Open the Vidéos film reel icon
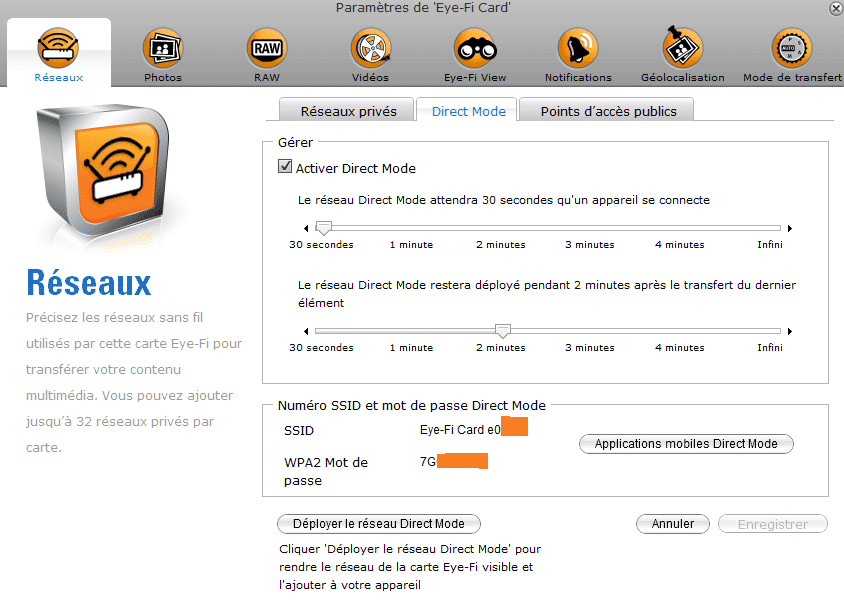844x613 pixels. pos(370,48)
